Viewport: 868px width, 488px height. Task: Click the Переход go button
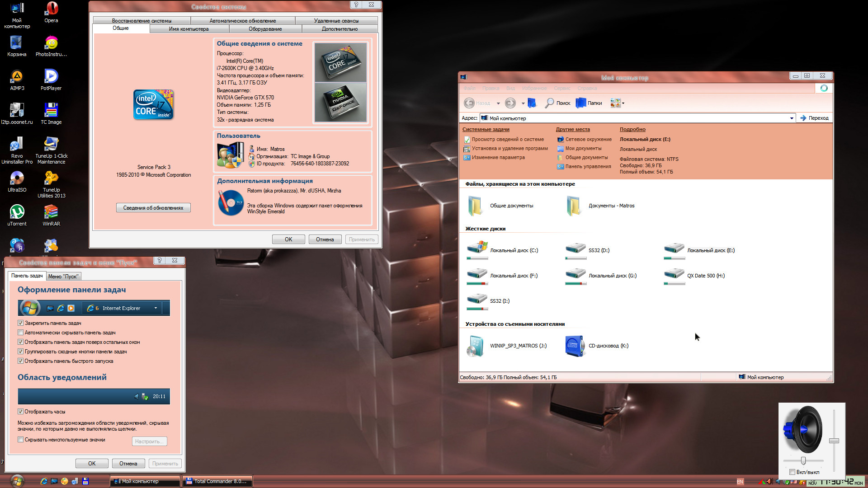pyautogui.click(x=815, y=118)
